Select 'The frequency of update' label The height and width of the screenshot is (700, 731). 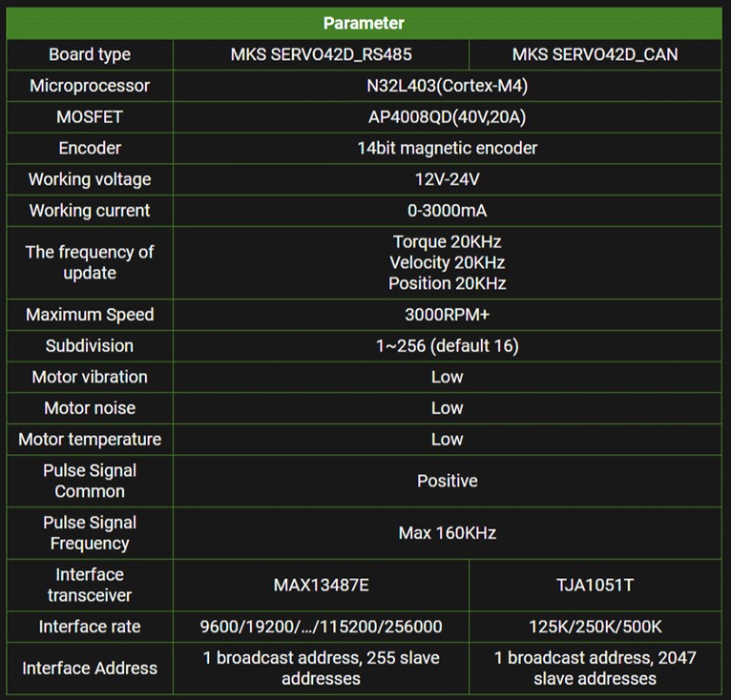(x=90, y=262)
